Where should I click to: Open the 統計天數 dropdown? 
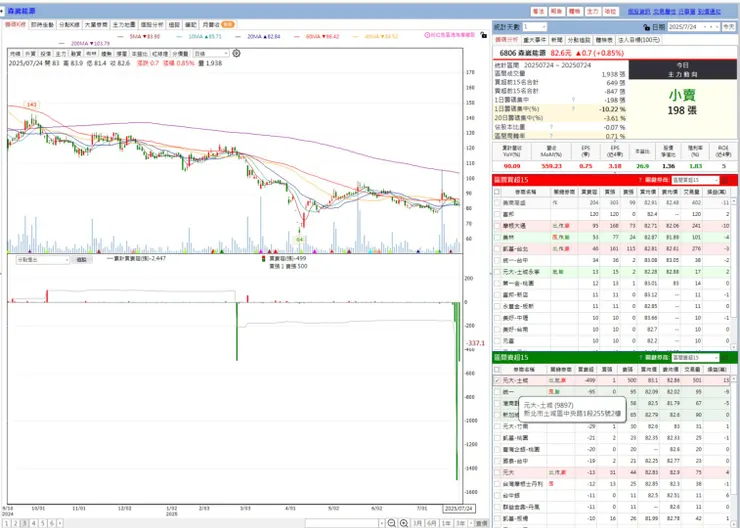(x=534, y=27)
